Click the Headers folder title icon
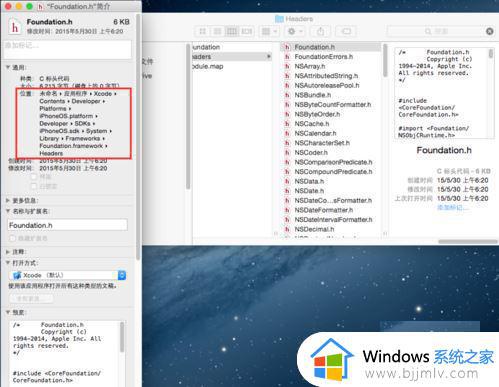499x387 pixels. pyautogui.click(x=279, y=19)
